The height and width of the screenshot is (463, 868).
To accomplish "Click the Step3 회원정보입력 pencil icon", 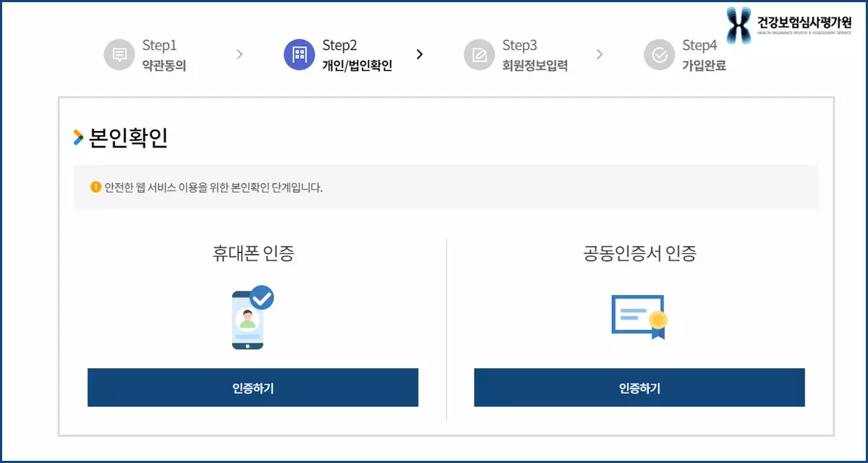I will 479,54.
